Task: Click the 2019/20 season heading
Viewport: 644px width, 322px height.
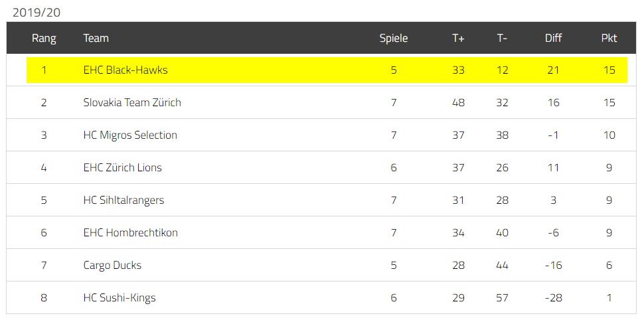Action: coord(37,13)
